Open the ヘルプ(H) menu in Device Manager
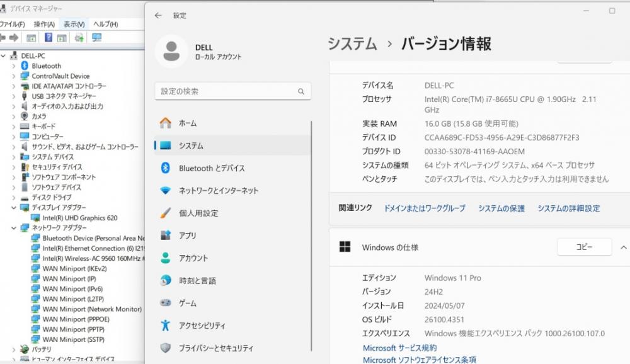Screen dimensions: 630x364 coord(106,24)
